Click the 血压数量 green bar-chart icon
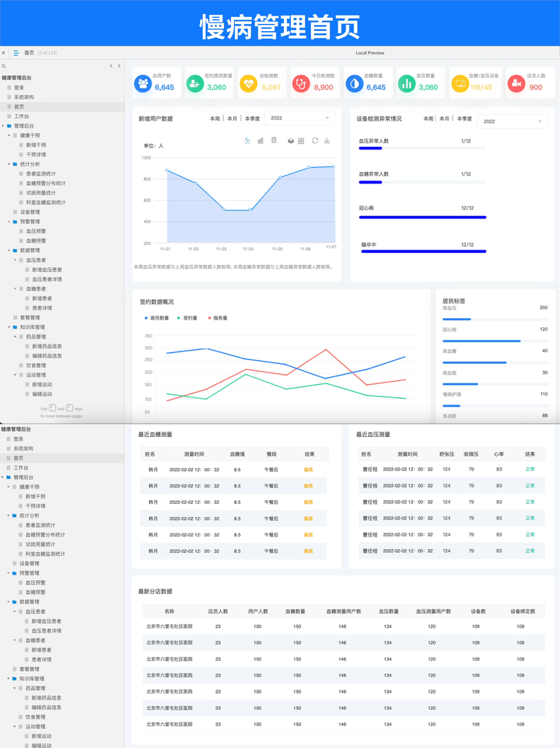This screenshot has width=560, height=748. (x=407, y=83)
